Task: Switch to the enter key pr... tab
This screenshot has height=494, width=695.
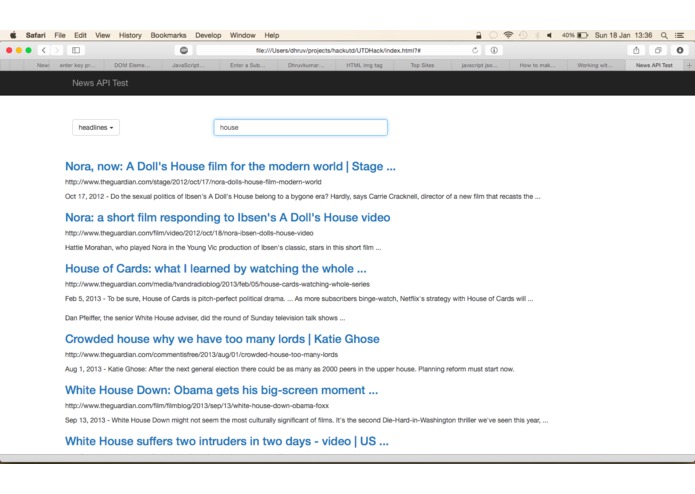Action: [77, 65]
